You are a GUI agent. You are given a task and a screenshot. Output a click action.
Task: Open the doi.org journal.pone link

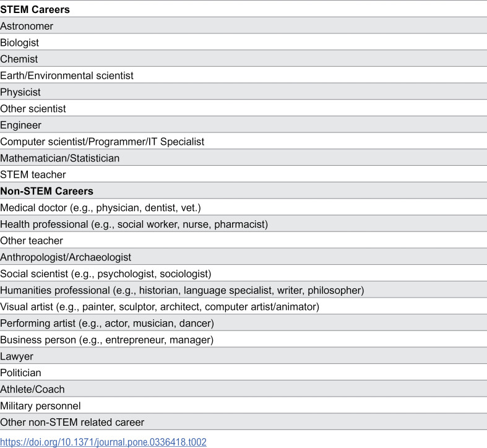pos(103,442)
